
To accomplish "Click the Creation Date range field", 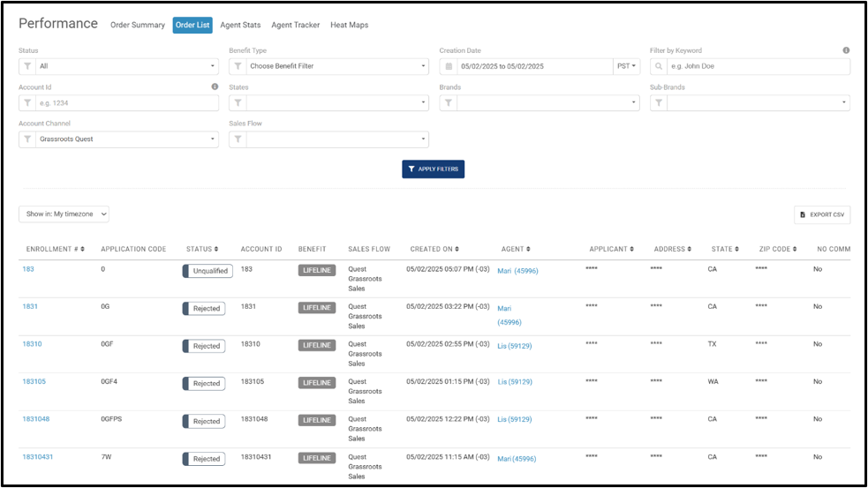I will (x=535, y=66).
